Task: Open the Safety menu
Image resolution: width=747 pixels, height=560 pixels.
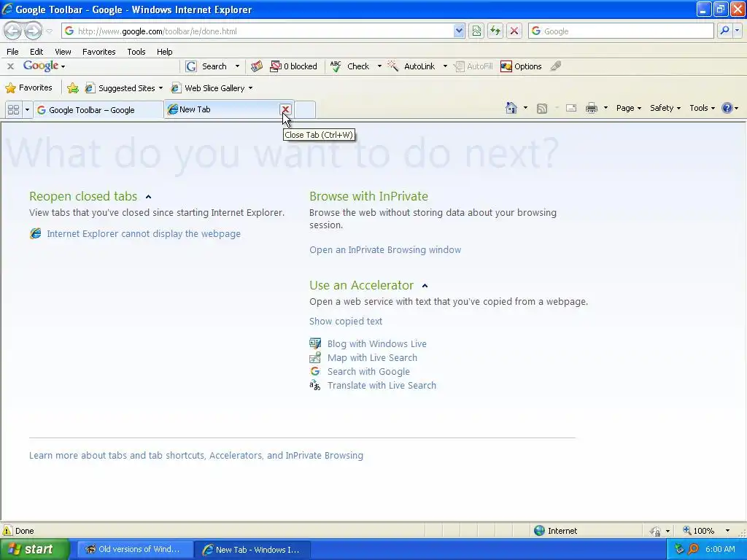Action: tap(665, 108)
